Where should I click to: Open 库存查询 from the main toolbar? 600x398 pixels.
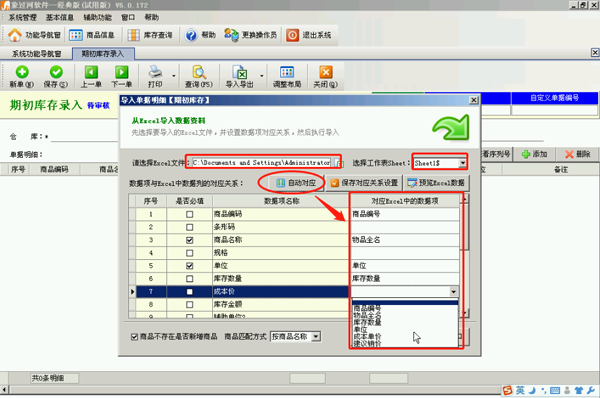(150, 35)
